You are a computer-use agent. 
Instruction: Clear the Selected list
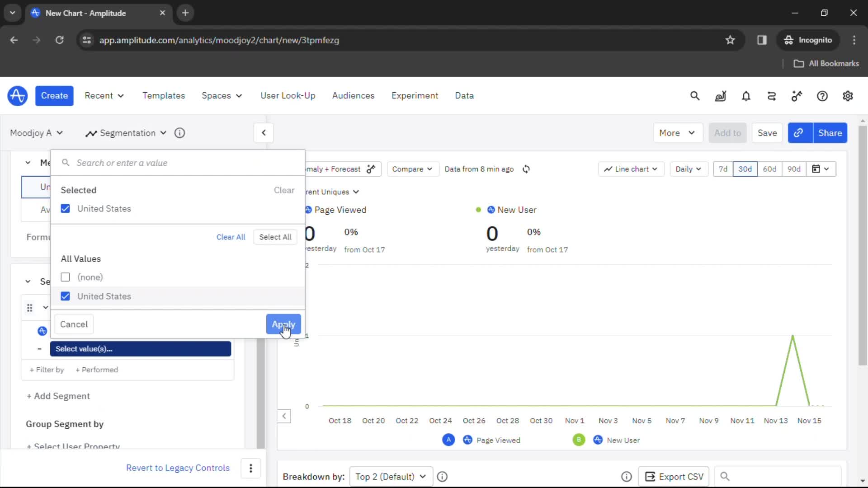[284, 190]
